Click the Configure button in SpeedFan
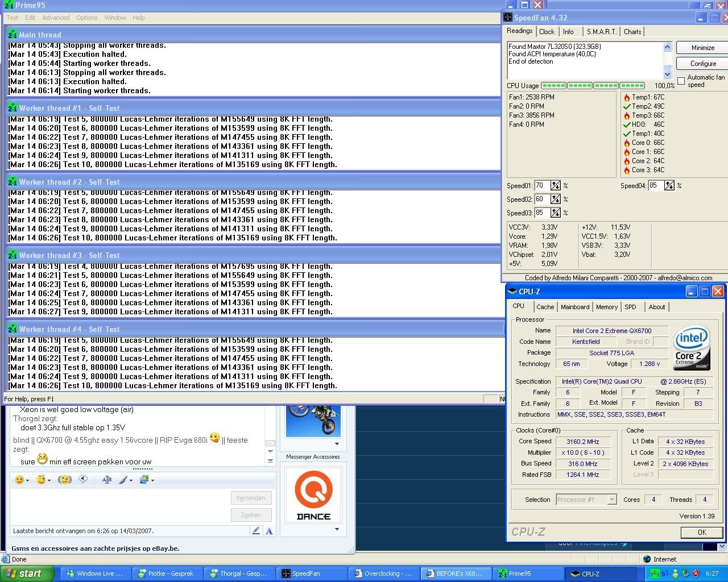Viewport: 728px width, 582px height. [x=703, y=64]
